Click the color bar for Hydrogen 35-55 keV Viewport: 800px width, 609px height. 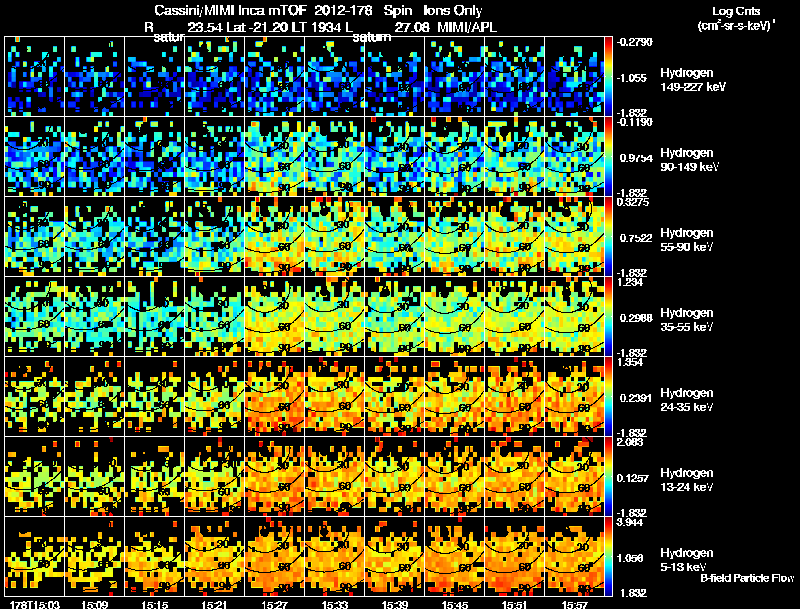608,316
